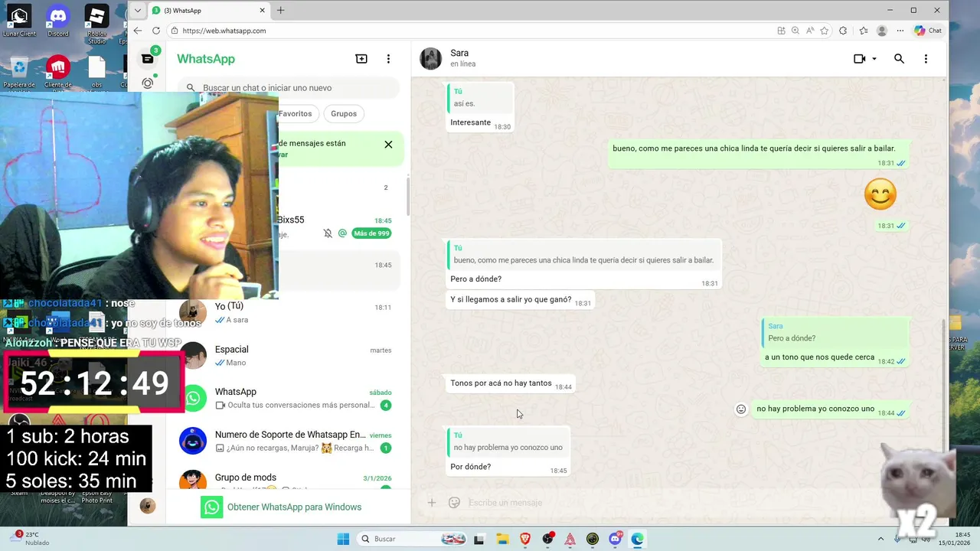The width and height of the screenshot is (980, 551).
Task: Click the taskbar Buscar search box
Action: click(x=413, y=539)
